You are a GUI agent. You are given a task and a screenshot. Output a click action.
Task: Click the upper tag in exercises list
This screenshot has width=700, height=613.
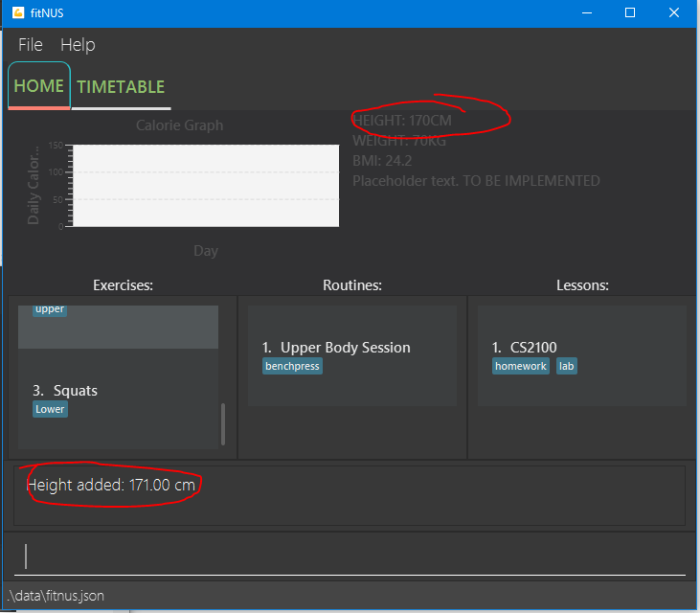(50, 309)
